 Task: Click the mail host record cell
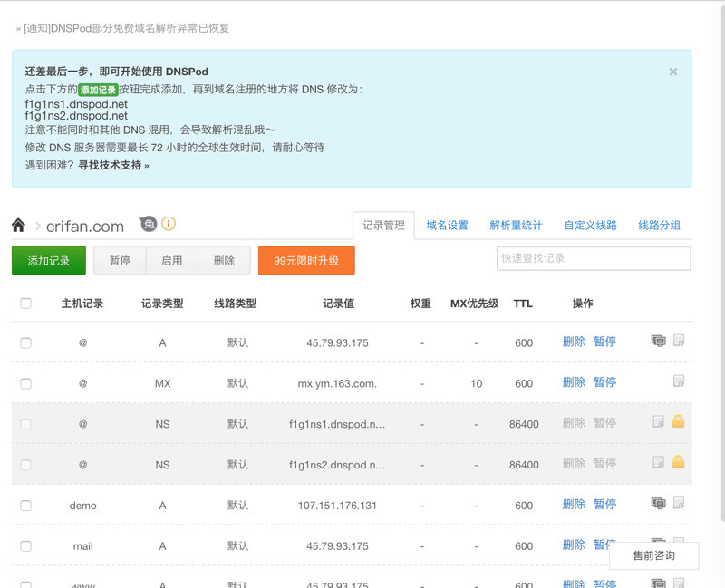tap(82, 546)
